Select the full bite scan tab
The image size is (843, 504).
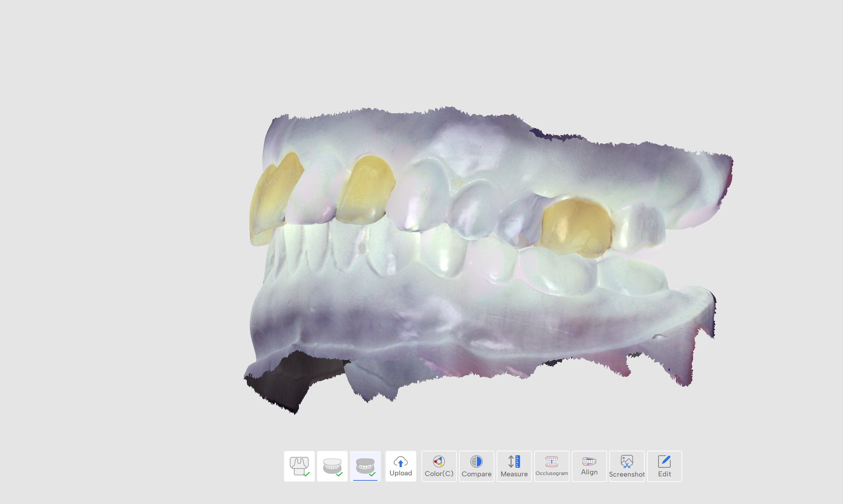pyautogui.click(x=365, y=466)
